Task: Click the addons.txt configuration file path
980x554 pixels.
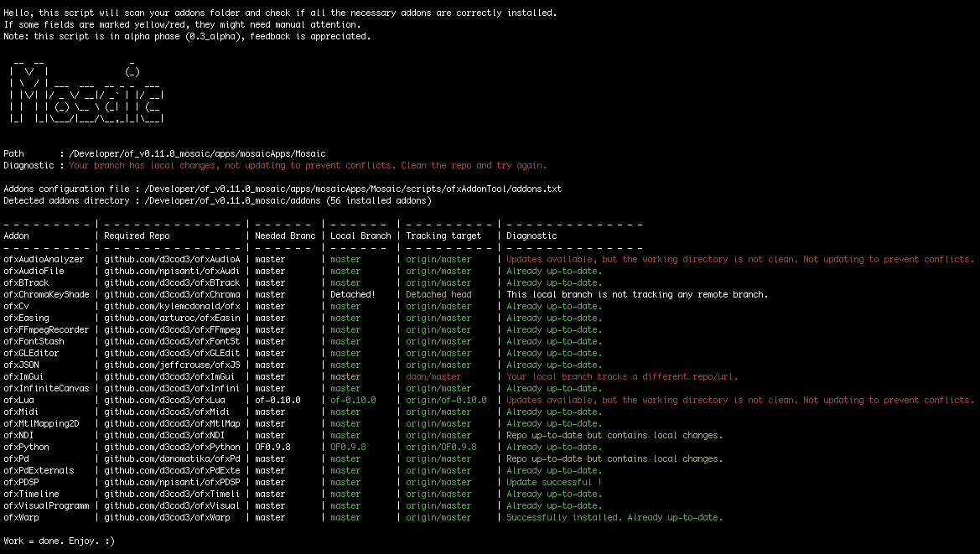Action: point(353,189)
